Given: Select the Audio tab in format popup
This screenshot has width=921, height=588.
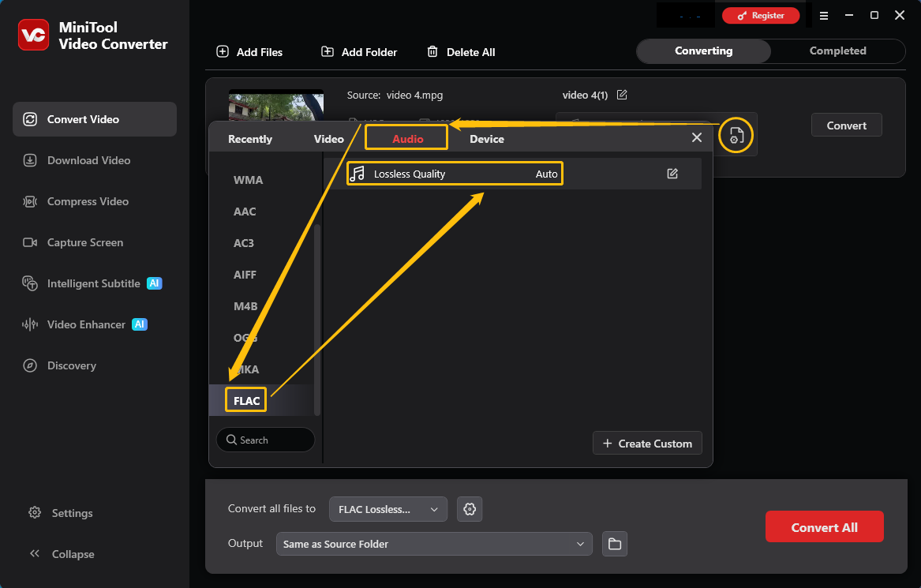Looking at the screenshot, I should pyautogui.click(x=408, y=139).
